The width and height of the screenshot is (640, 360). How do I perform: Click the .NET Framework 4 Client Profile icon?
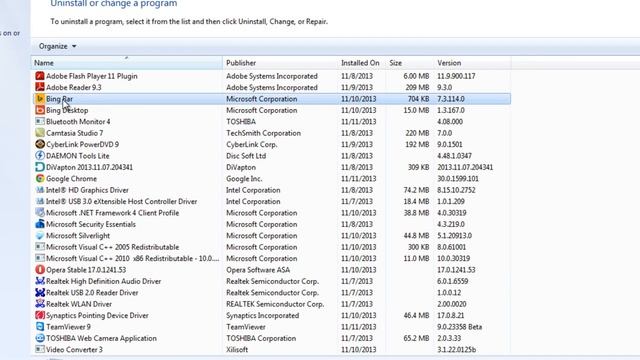point(40,213)
